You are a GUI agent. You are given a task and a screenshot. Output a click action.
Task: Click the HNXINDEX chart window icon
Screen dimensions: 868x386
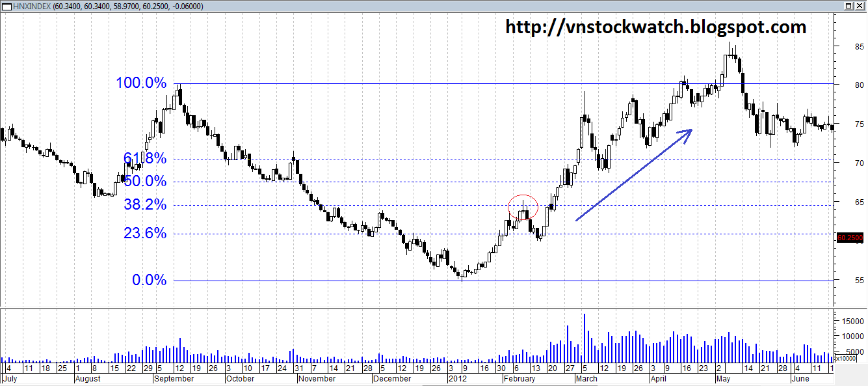click(7, 6)
